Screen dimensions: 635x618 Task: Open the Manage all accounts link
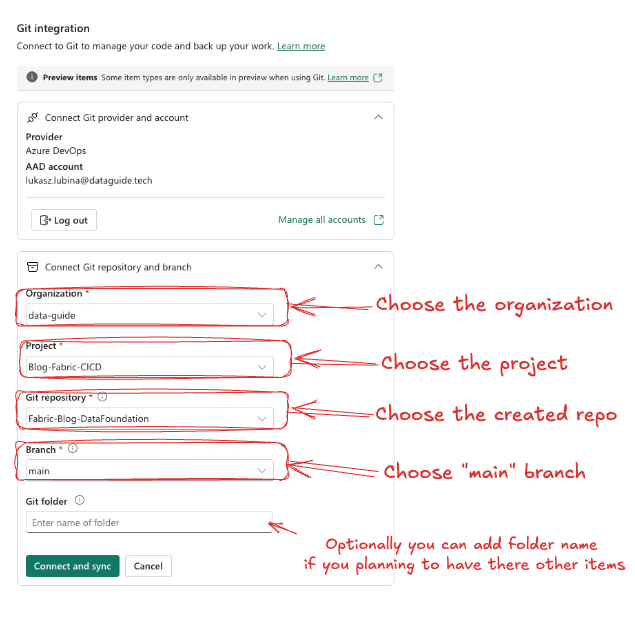[321, 220]
